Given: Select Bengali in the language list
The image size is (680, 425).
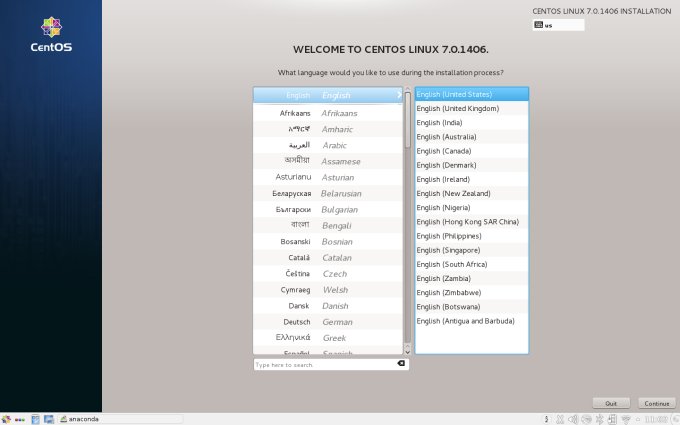Looking at the screenshot, I should (328, 226).
